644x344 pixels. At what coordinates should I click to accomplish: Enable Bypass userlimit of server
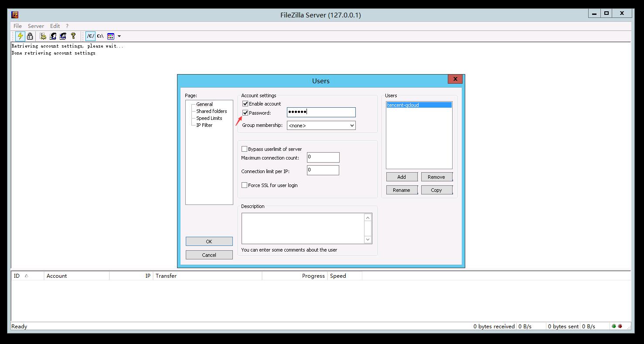pos(245,149)
